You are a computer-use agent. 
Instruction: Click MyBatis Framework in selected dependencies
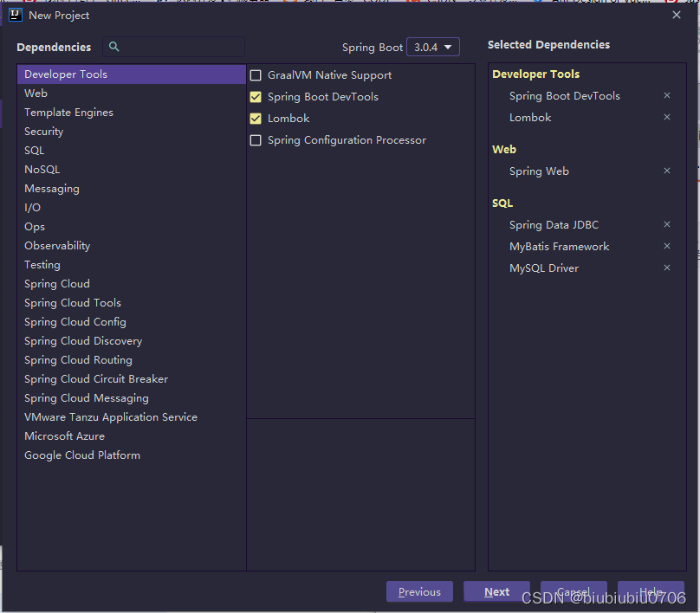[x=560, y=246]
